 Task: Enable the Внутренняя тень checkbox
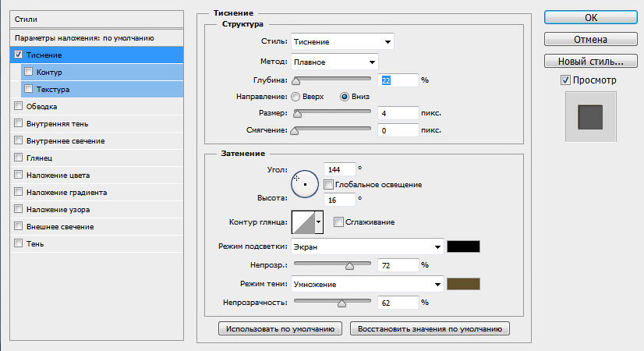(x=18, y=123)
